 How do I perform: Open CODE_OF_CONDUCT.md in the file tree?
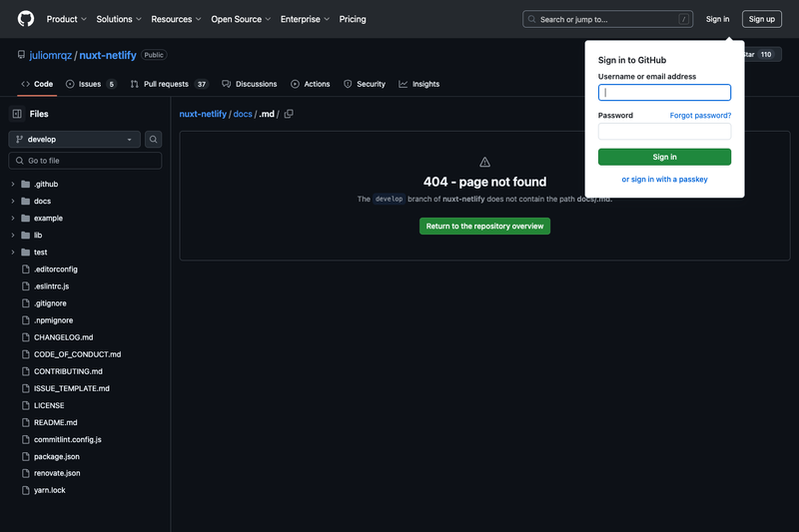78,353
